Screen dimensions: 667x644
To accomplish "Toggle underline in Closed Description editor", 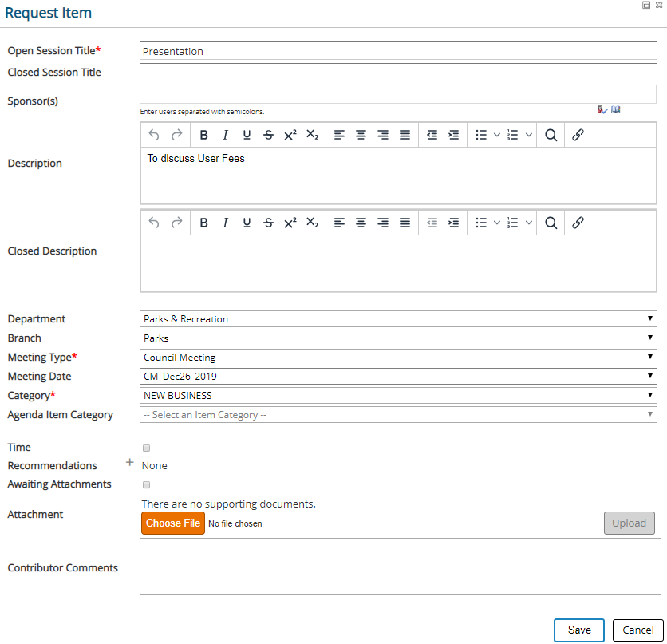I will [247, 223].
